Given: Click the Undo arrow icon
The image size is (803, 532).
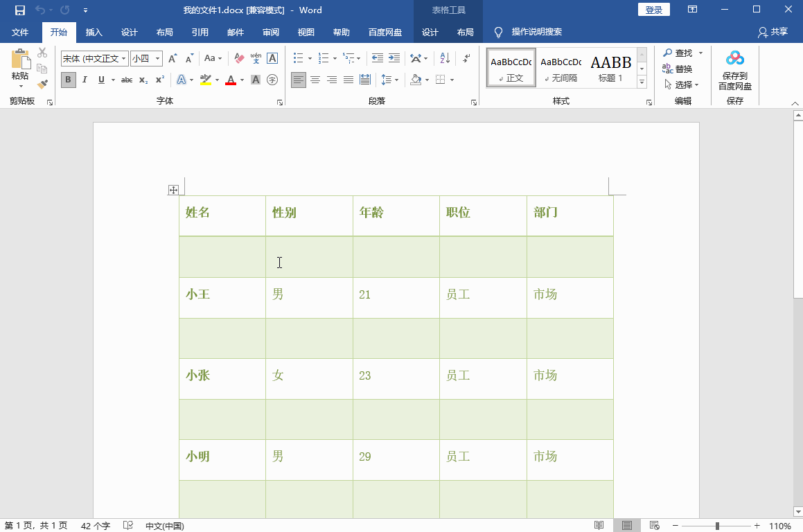Looking at the screenshot, I should tap(40, 10).
